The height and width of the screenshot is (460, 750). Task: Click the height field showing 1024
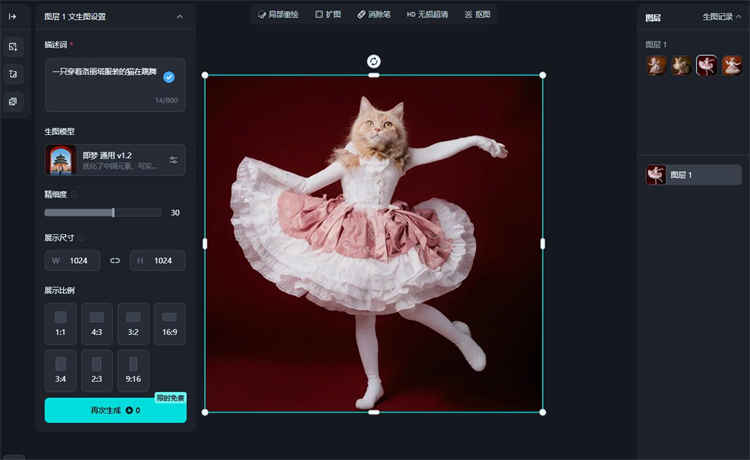[157, 261]
